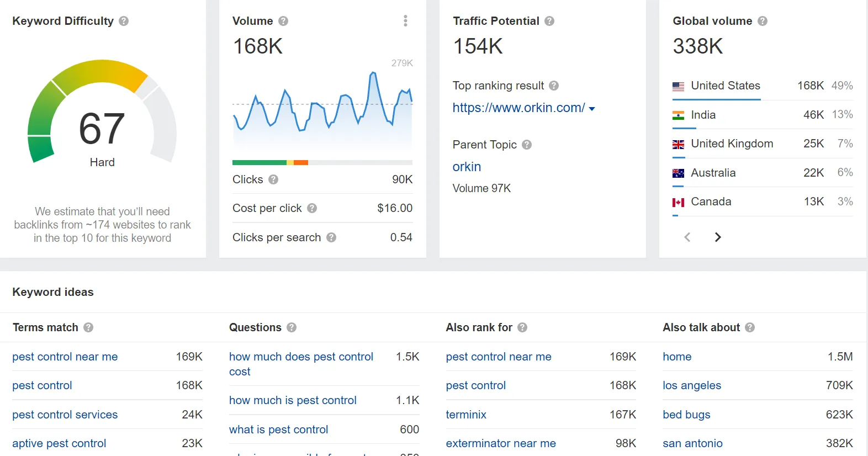Go to next page of global volume countries
The width and height of the screenshot is (868, 456).
(x=718, y=237)
